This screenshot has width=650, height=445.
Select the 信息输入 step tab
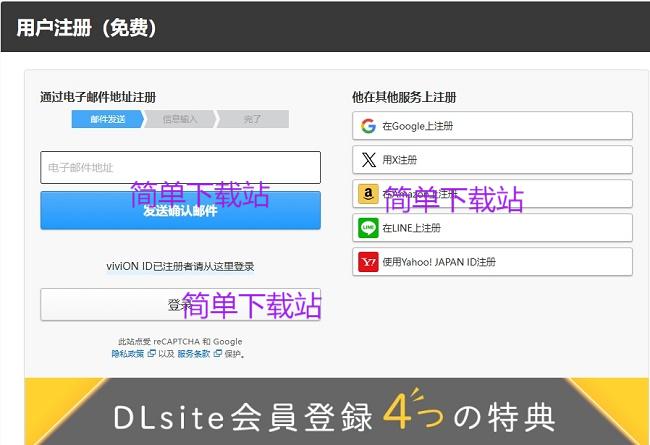(180, 119)
